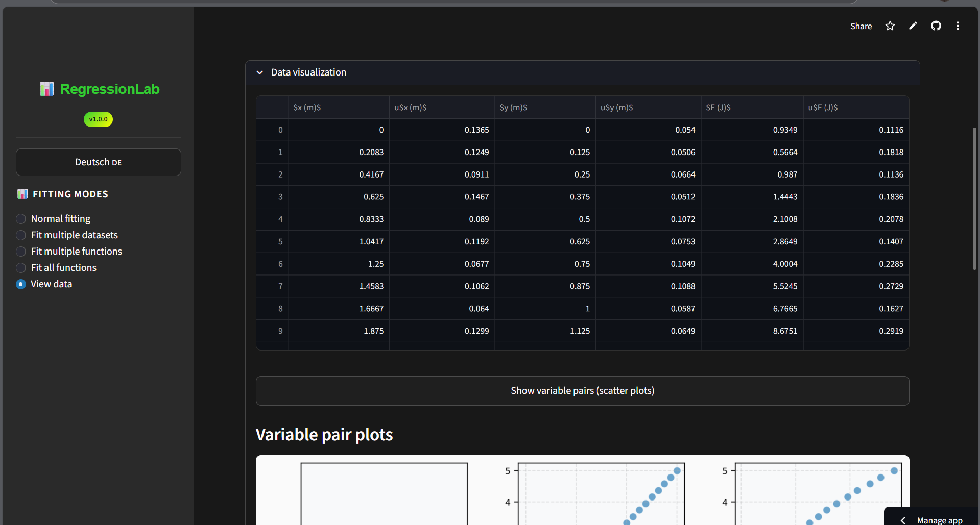The height and width of the screenshot is (525, 980).
Task: Click the Share button
Action: pos(861,26)
